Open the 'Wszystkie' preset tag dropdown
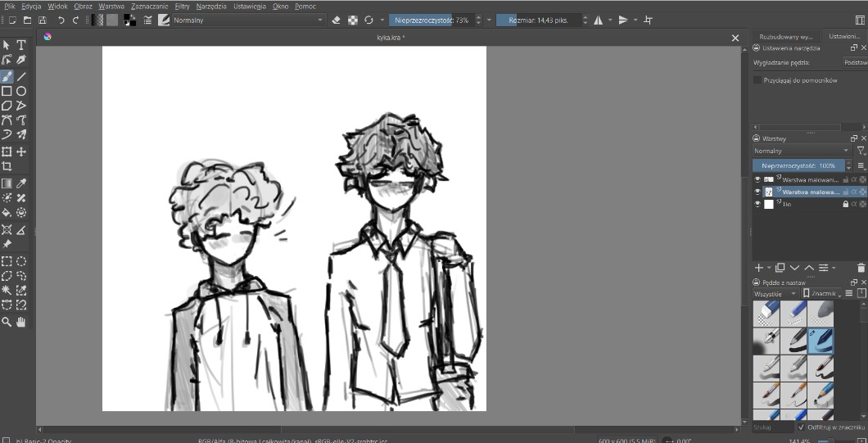This screenshot has height=443, width=868. [775, 293]
